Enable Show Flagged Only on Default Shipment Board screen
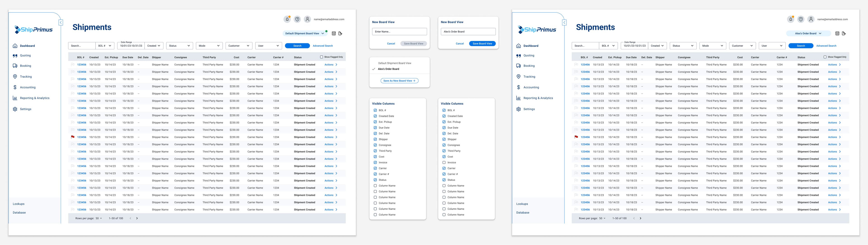 pos(321,57)
